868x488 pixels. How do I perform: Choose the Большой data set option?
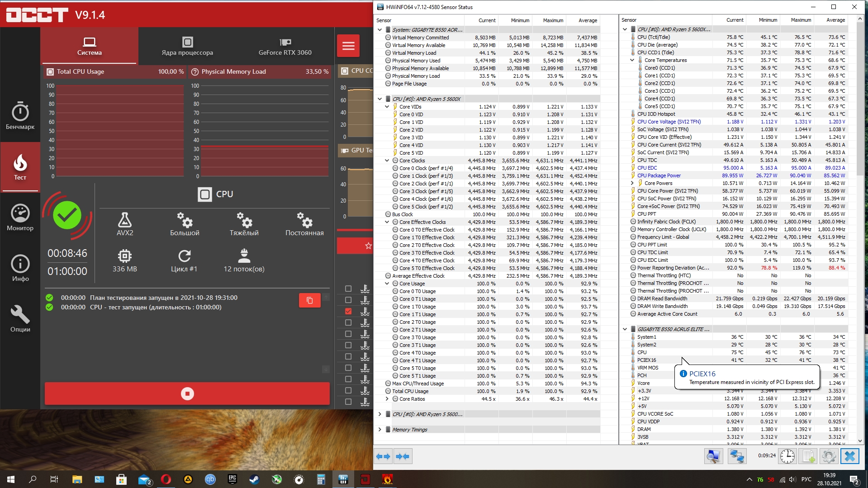pos(185,224)
